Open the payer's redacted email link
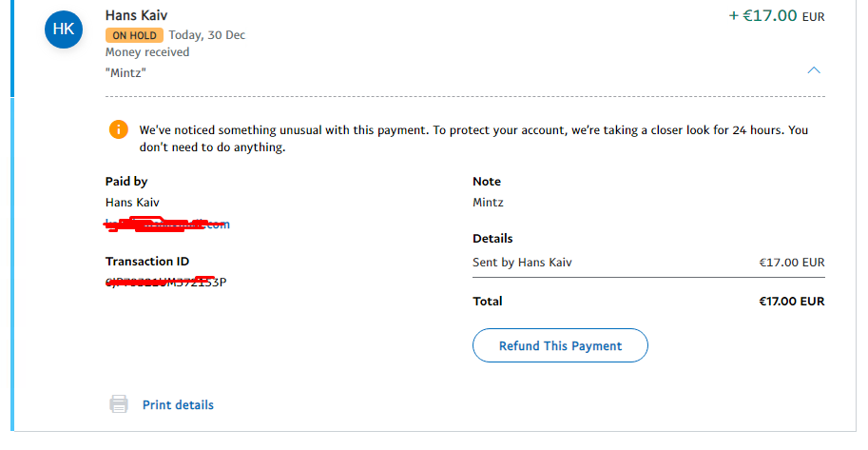Viewport: 868px width, 450px height. pos(167,225)
